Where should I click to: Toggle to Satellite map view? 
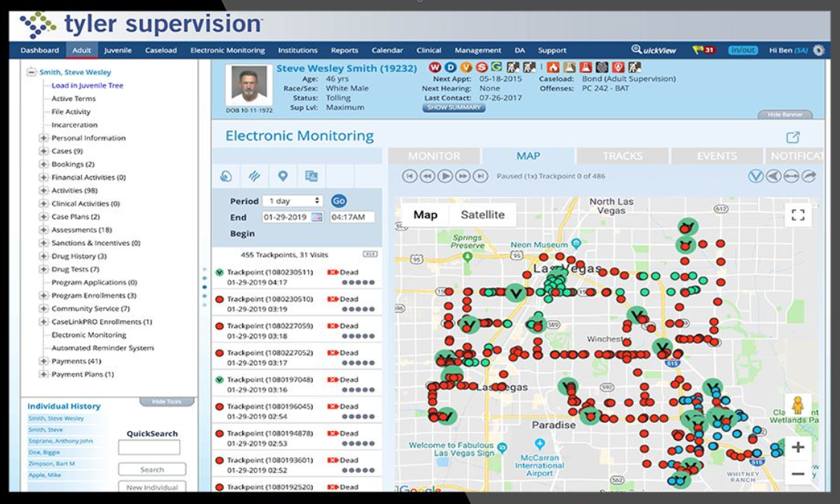483,214
